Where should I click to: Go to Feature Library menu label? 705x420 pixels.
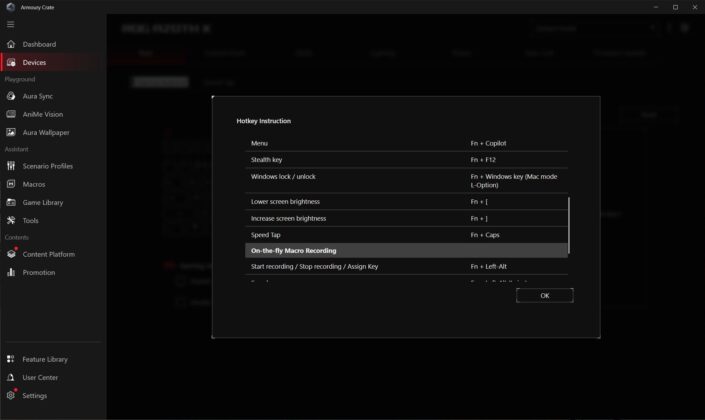45,359
